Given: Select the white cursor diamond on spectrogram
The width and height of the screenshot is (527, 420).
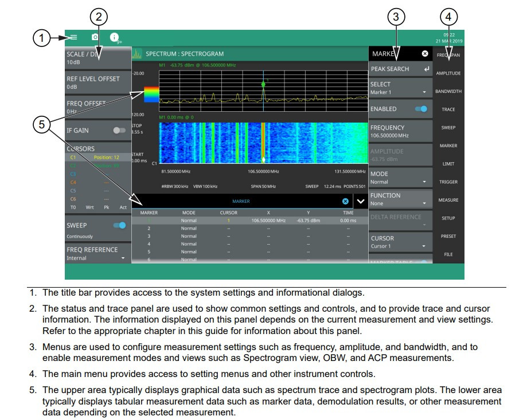Looking at the screenshot, I should (x=264, y=160).
